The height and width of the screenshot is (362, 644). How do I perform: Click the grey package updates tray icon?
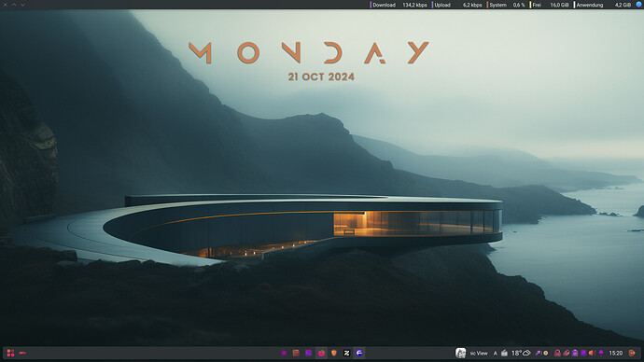point(504,353)
